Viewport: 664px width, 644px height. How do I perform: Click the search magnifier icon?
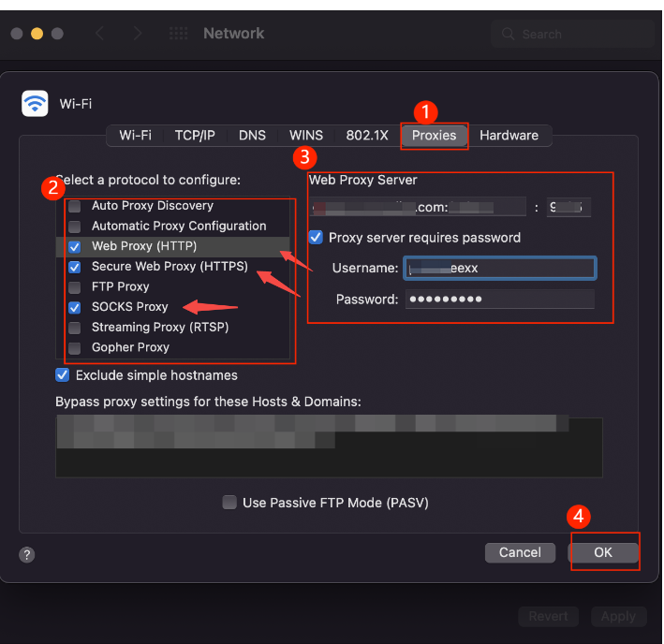pos(509,34)
